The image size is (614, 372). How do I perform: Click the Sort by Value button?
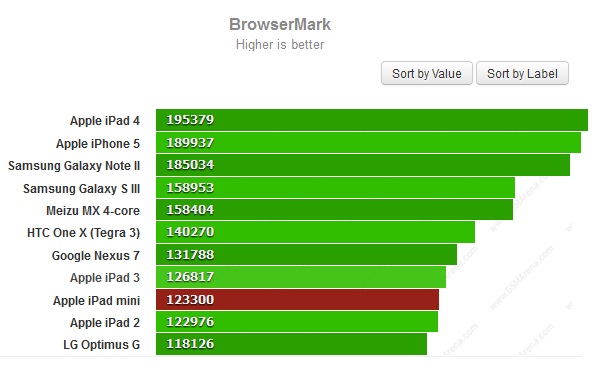pos(426,73)
